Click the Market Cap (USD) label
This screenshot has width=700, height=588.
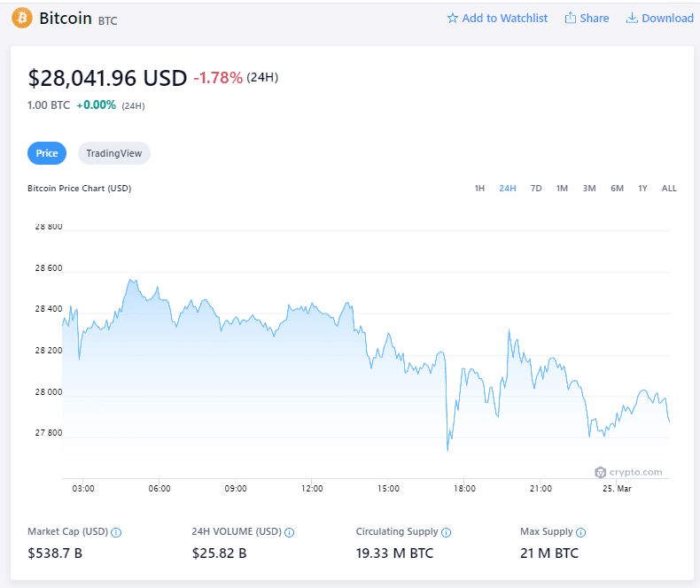click(x=68, y=532)
